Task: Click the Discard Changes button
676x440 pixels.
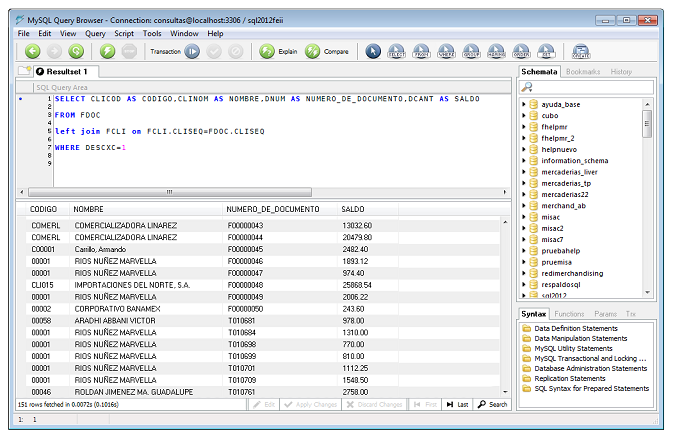Action: [x=374, y=404]
